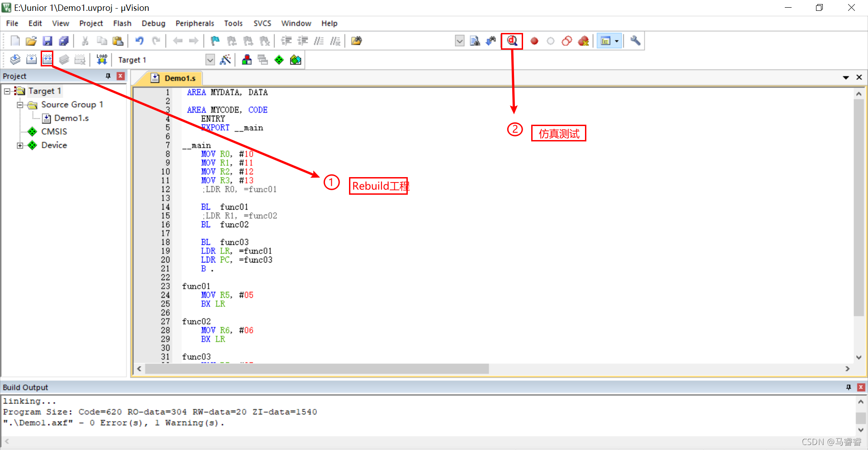The image size is (868, 450).
Task: Open the Project menu
Action: pyautogui.click(x=91, y=23)
